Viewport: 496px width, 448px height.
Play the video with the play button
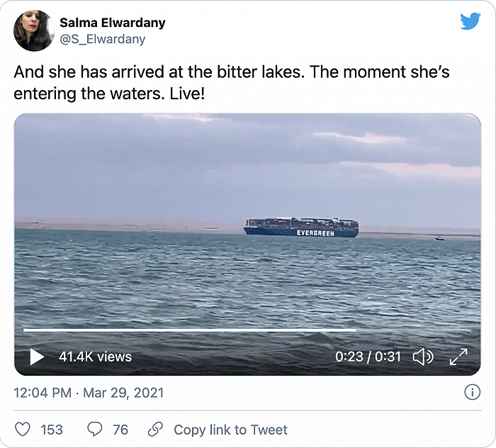click(x=37, y=357)
